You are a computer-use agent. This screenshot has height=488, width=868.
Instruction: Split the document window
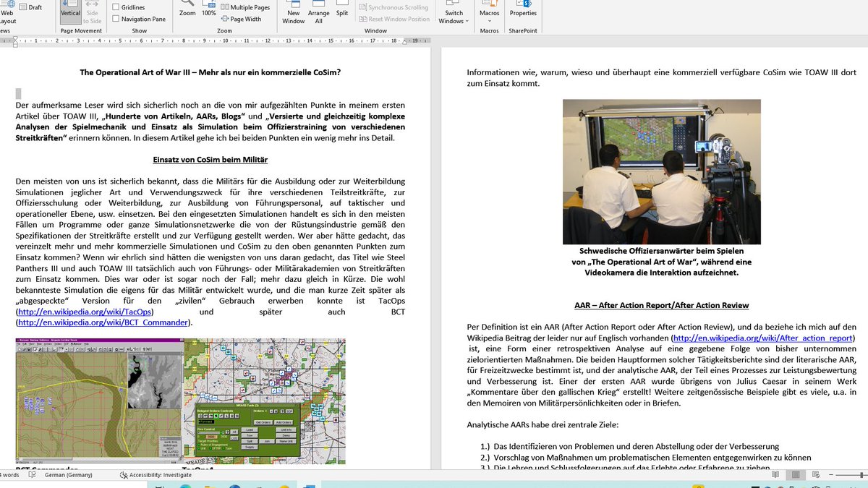[x=342, y=10]
